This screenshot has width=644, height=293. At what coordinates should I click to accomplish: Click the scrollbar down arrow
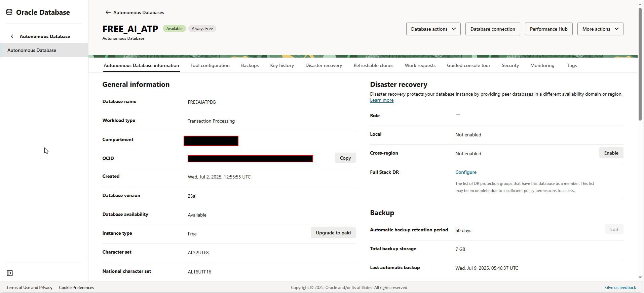(x=640, y=278)
